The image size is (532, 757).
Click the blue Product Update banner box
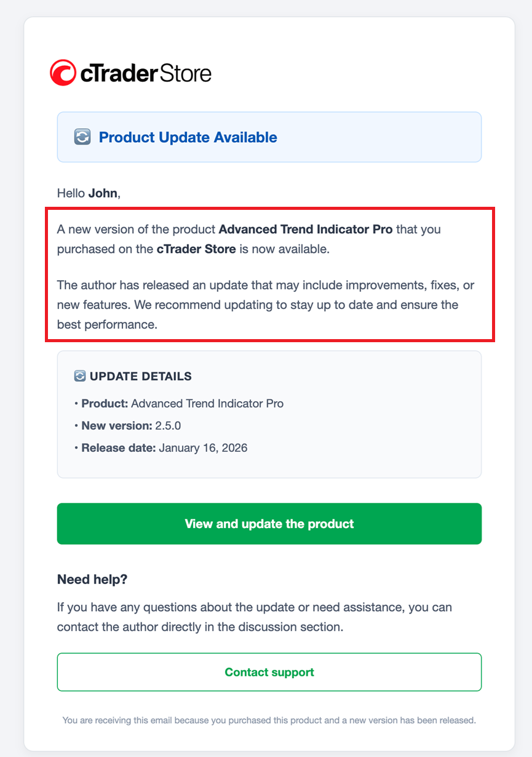381,137
